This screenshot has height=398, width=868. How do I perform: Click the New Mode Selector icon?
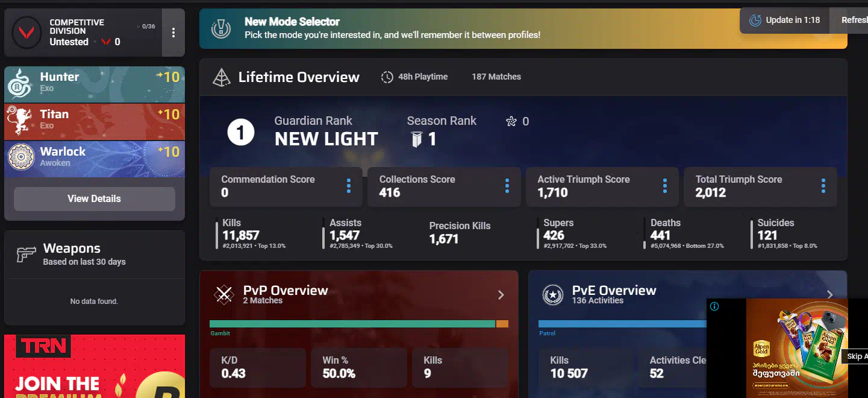221,28
